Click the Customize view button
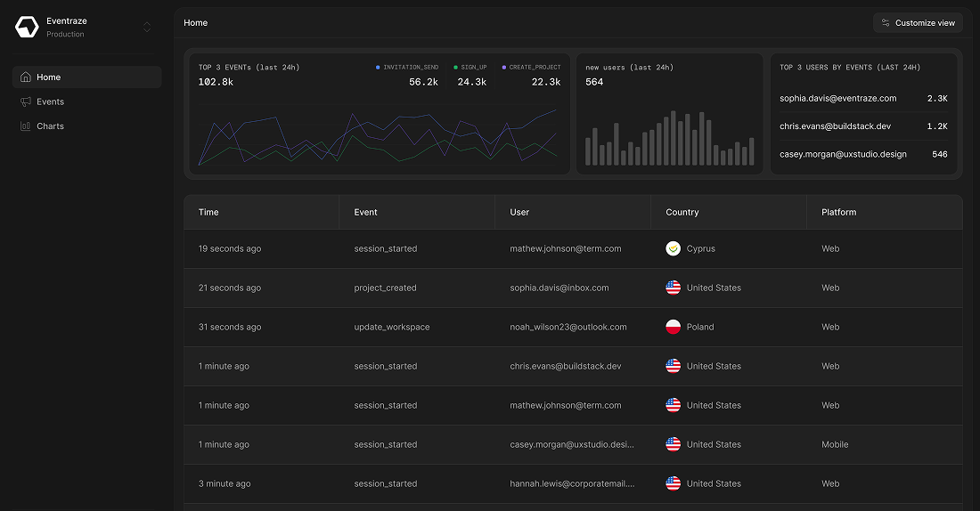 click(x=918, y=22)
